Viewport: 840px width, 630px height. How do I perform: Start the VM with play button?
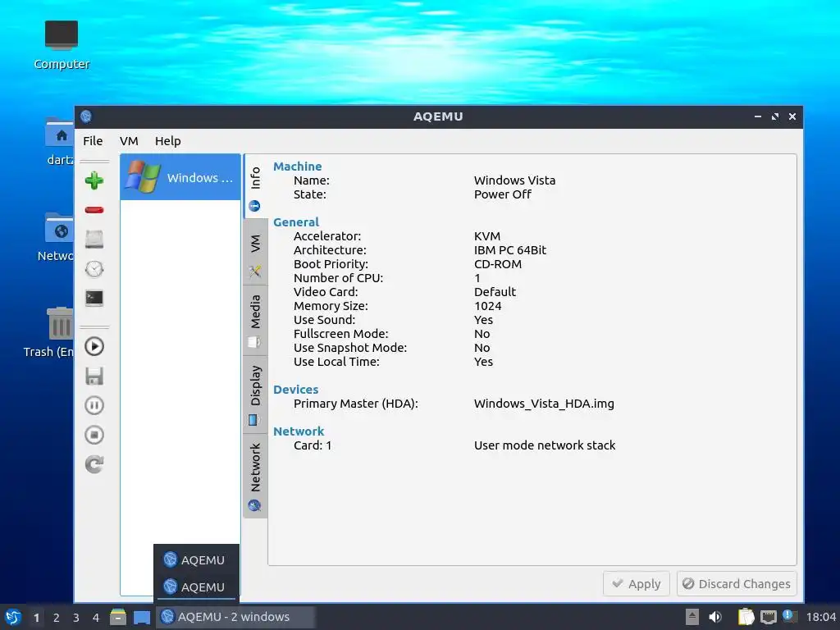94,347
